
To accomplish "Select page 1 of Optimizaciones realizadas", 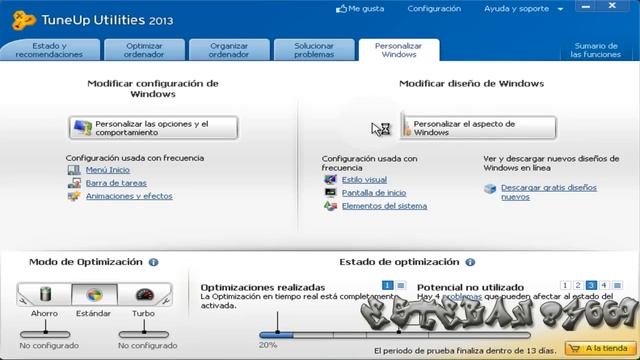I will 387,285.
